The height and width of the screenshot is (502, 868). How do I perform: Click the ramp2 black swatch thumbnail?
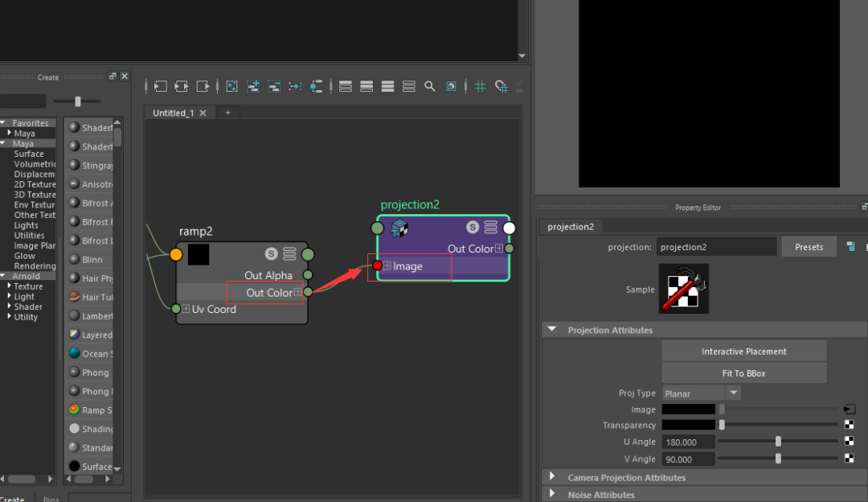[x=199, y=254]
